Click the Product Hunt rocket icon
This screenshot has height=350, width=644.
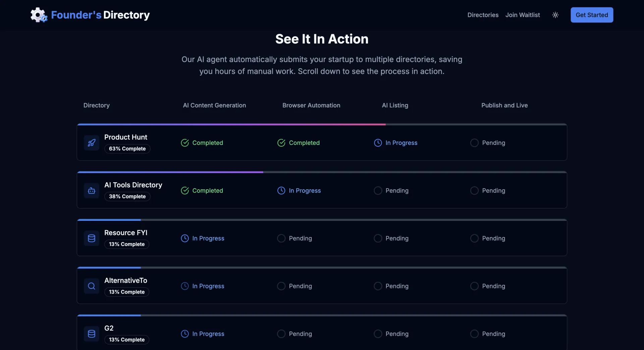92,143
